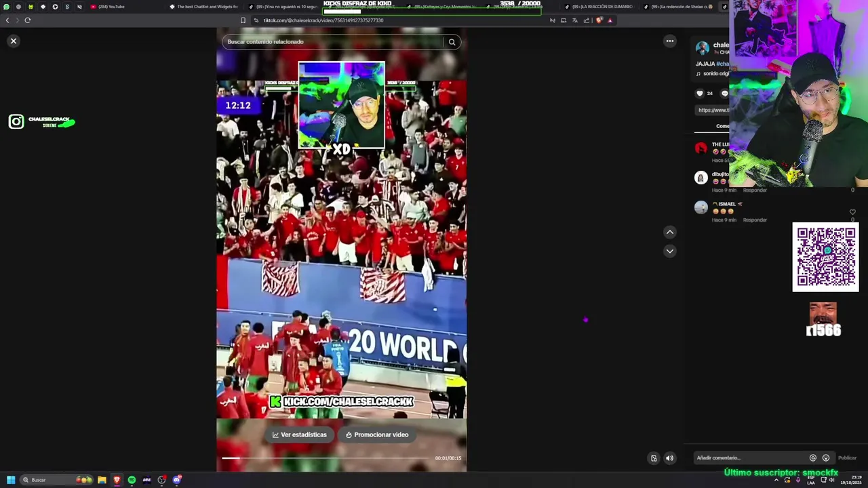Viewport: 868px width, 488px height.
Task: Open Brave browser from the taskbar
Action: pyautogui.click(x=117, y=480)
